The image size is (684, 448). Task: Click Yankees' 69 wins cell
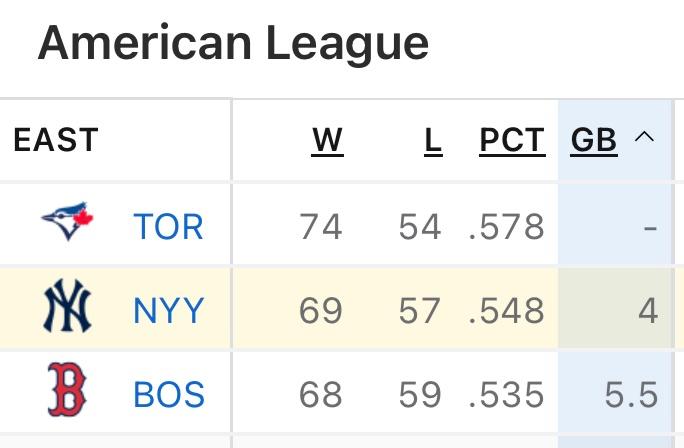coord(321,311)
